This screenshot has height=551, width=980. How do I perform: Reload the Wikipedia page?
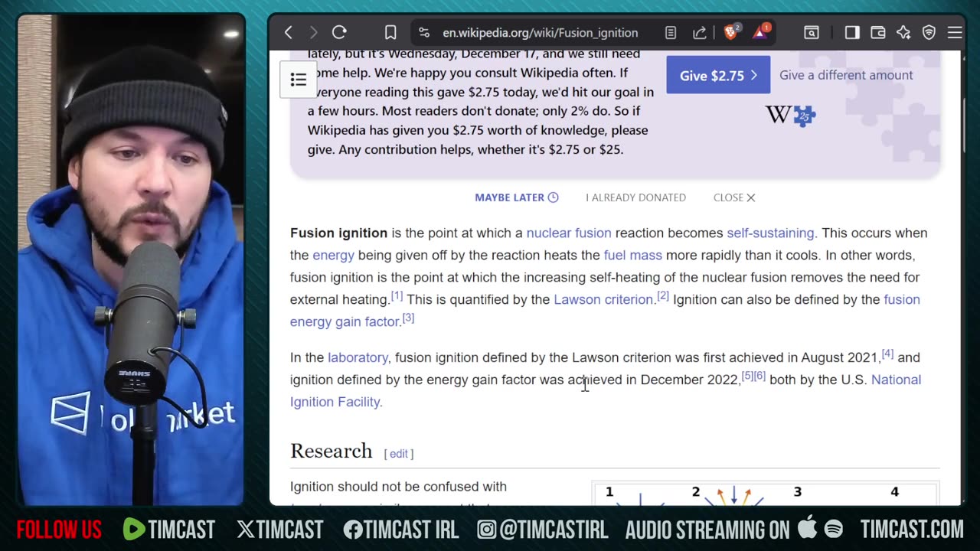click(339, 32)
